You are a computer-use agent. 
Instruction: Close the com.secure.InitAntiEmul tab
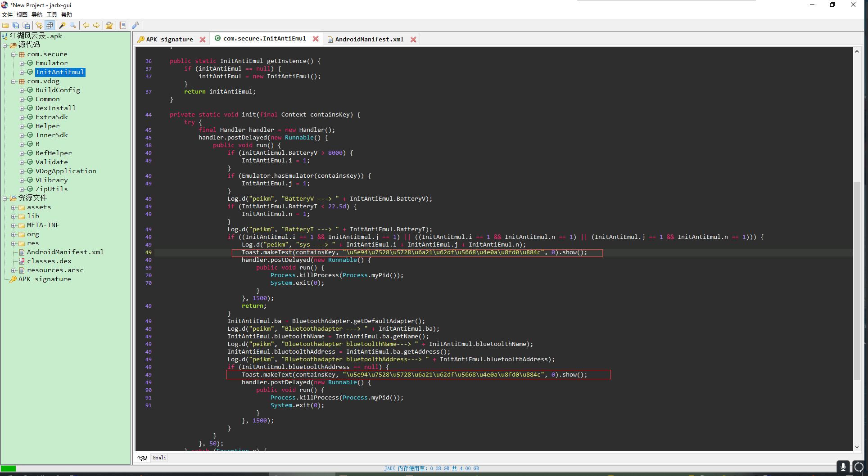(316, 39)
